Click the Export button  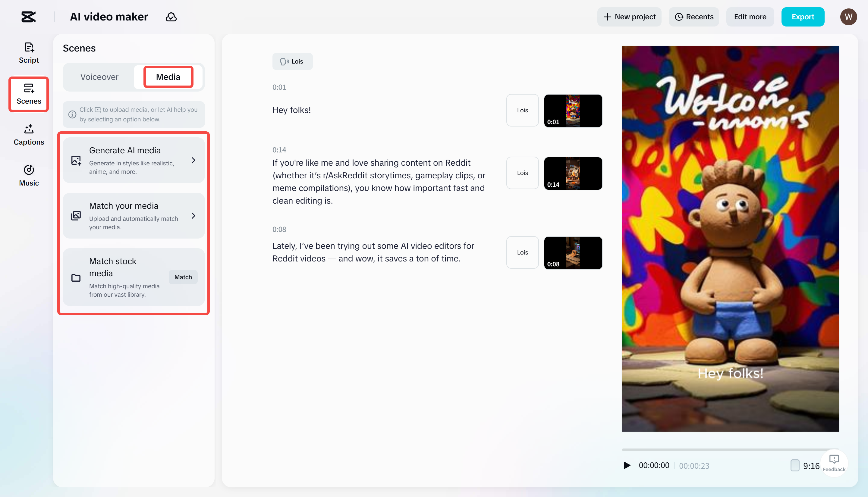802,17
